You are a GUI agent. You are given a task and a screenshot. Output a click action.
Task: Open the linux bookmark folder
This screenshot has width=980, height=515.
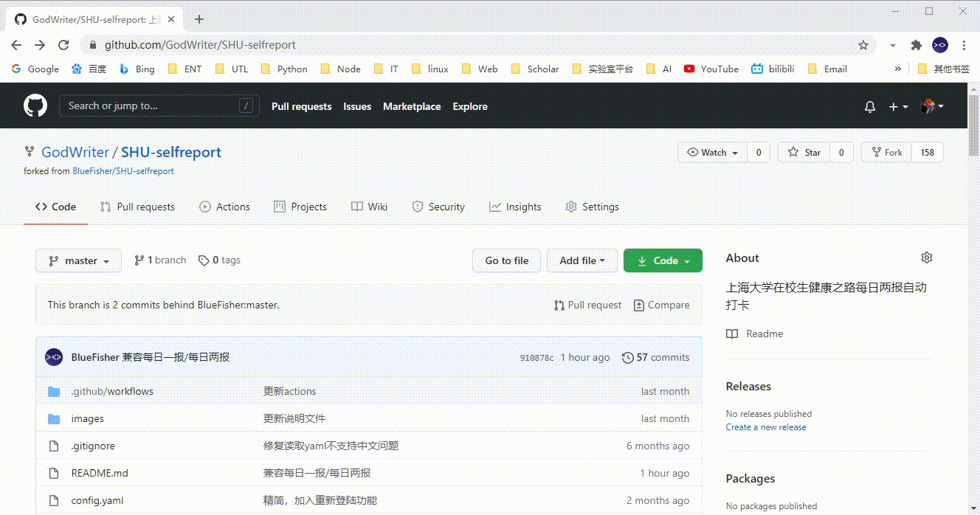coord(430,69)
